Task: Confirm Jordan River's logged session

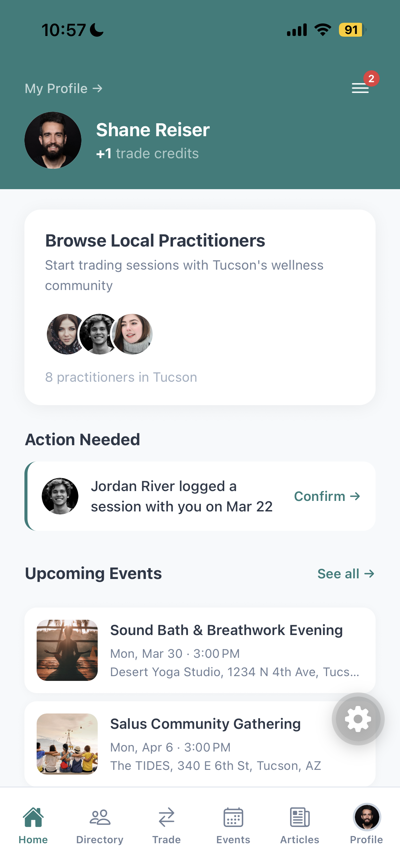Action: pyautogui.click(x=327, y=496)
